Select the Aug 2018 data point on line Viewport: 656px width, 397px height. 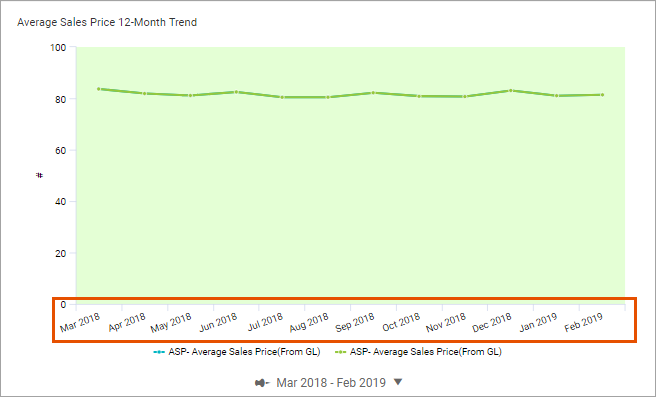(328, 97)
